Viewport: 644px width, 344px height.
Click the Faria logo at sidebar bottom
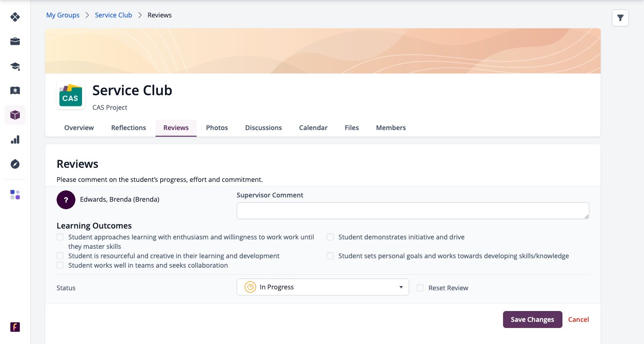(x=15, y=327)
